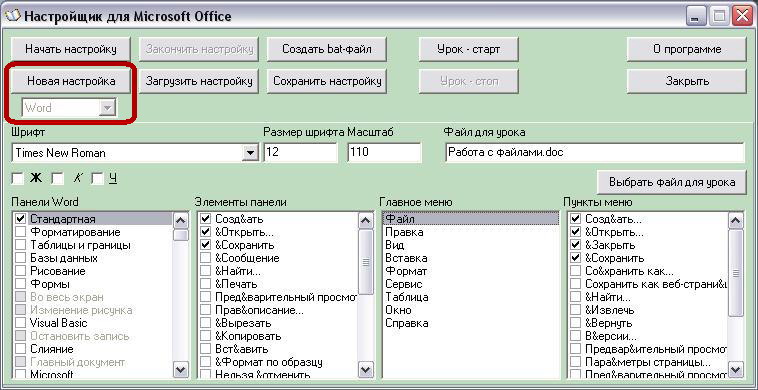Enable the &Вырезать element checkbox
Image resolution: width=758 pixels, height=390 pixels.
pos(206,323)
